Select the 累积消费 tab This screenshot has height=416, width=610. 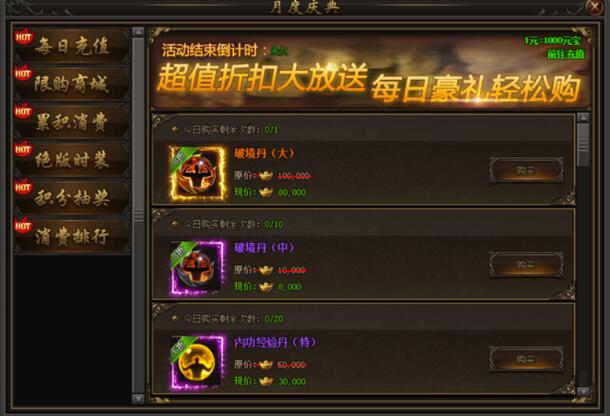[x=72, y=121]
